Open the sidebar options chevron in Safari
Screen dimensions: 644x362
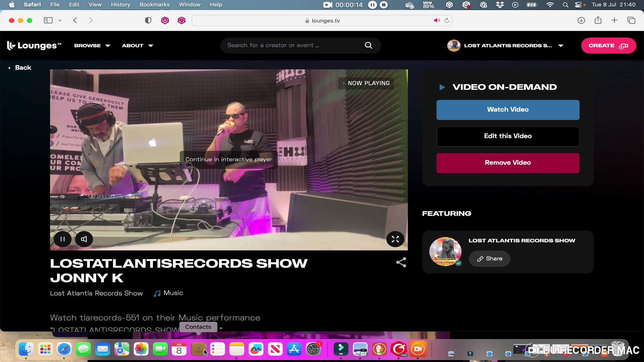coord(60,20)
